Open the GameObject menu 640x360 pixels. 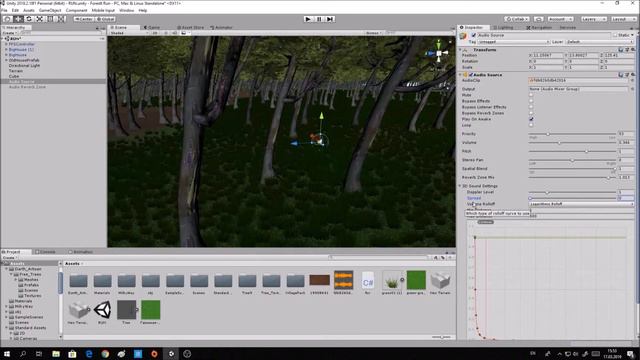[x=50, y=10]
